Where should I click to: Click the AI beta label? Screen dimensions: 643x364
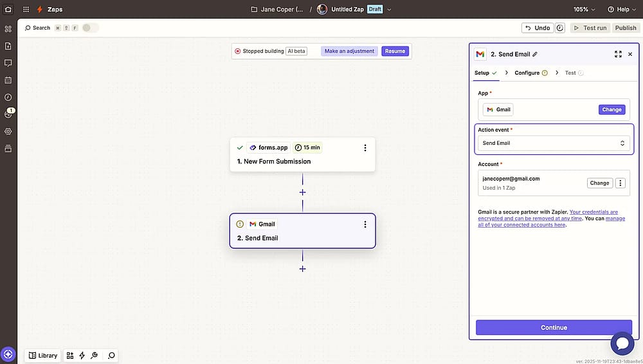296,51
